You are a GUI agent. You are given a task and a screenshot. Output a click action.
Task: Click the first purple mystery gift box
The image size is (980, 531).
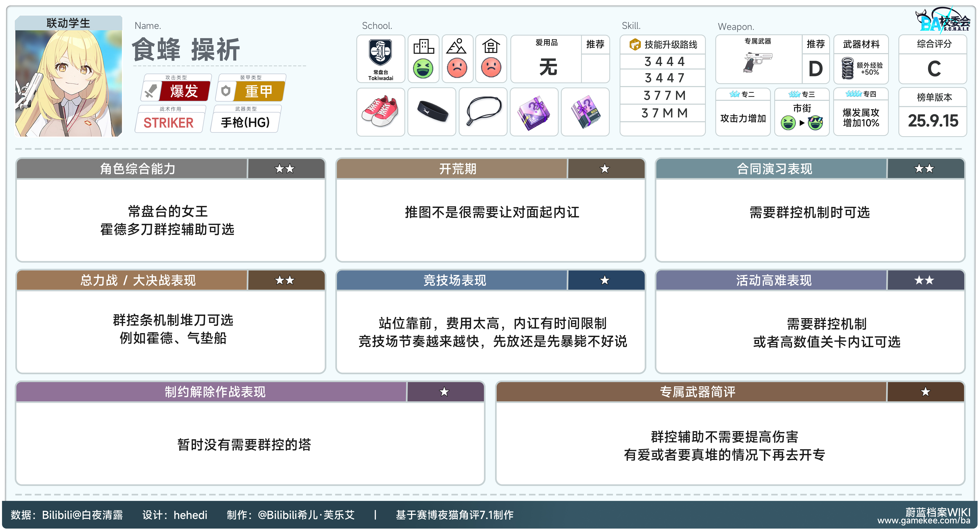534,112
